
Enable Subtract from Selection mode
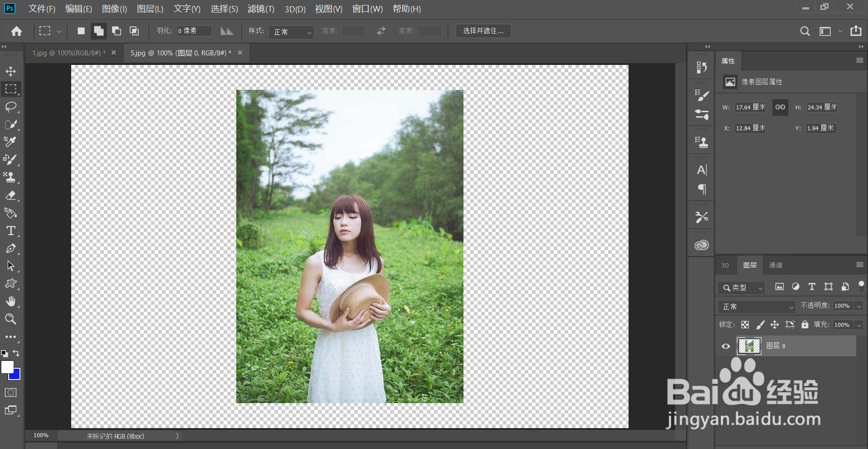click(117, 31)
